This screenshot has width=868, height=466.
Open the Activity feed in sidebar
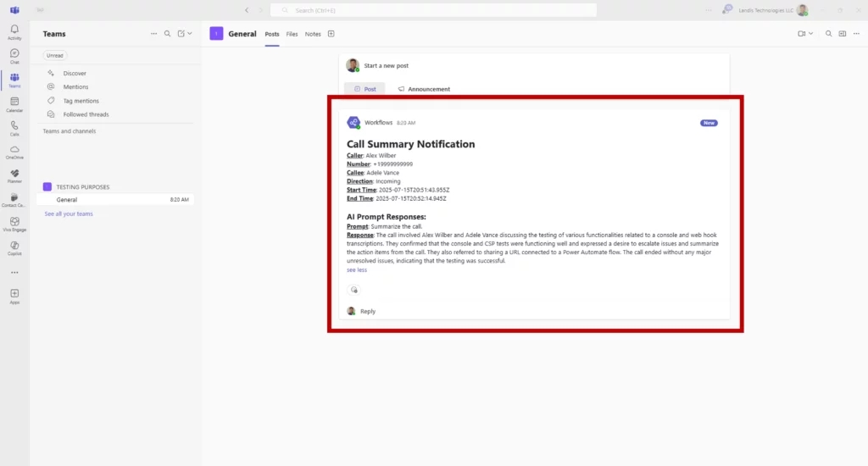14,32
